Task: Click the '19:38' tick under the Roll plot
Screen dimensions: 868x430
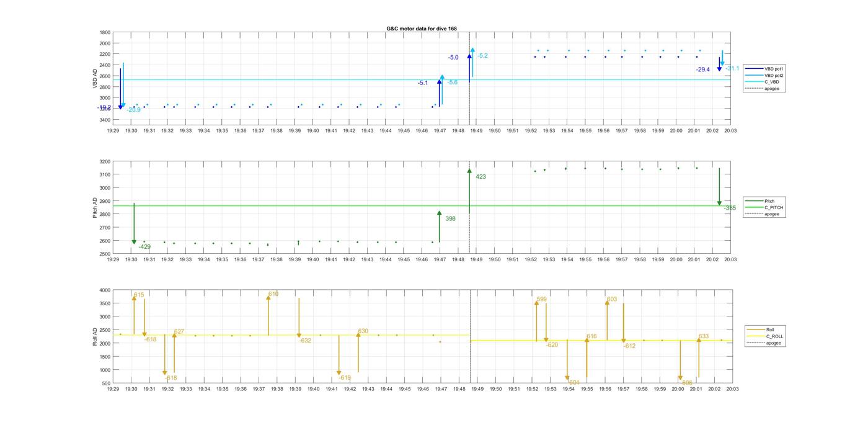Action: coord(277,389)
